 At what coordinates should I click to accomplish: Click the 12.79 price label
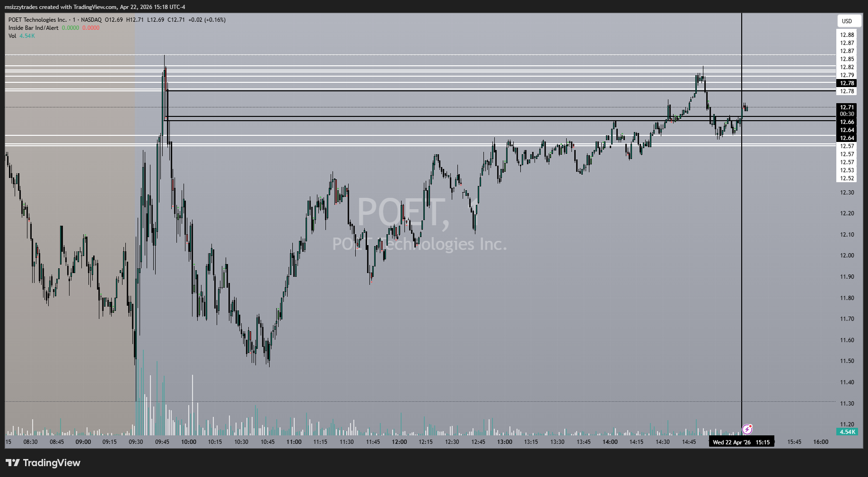pyautogui.click(x=847, y=75)
